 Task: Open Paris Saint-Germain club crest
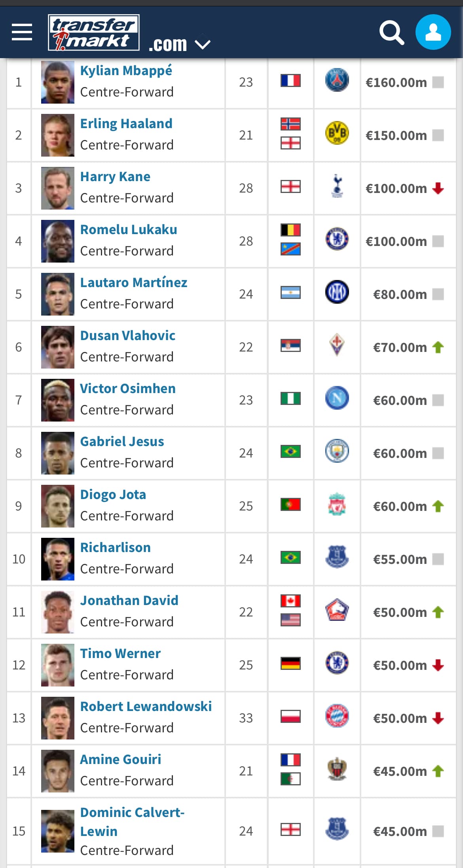tap(337, 80)
